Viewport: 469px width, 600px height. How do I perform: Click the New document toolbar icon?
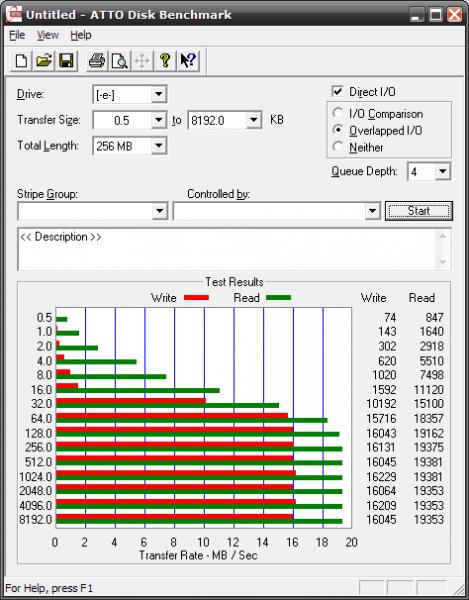[21, 61]
